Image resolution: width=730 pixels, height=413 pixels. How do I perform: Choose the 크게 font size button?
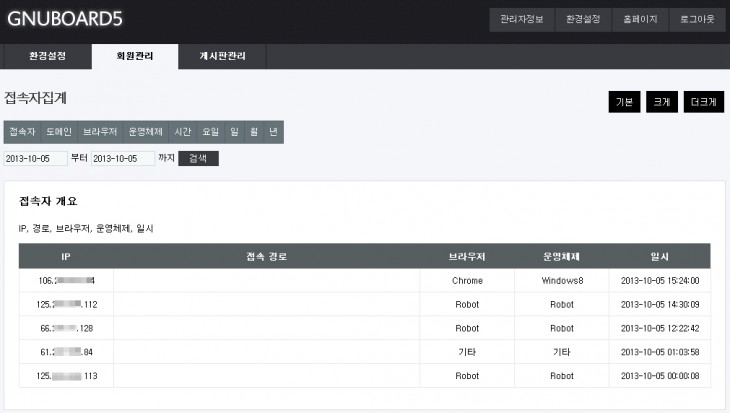click(660, 103)
